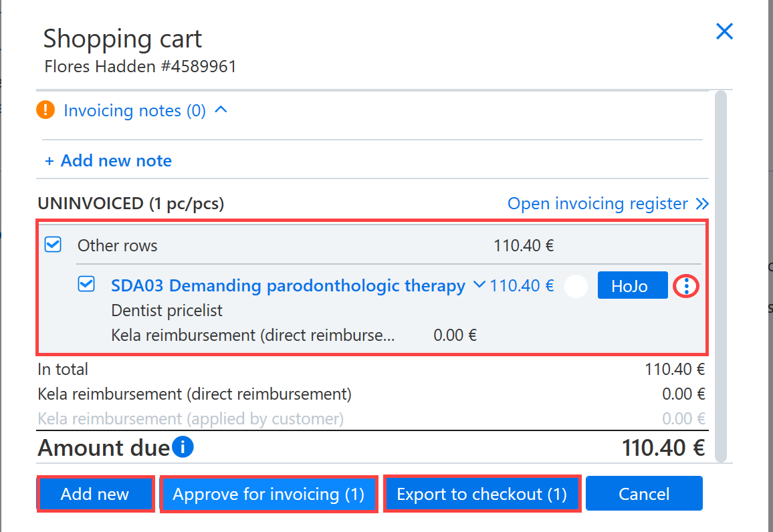773x532 pixels.
Task: Open the three-dot menu for SDA03 row
Action: (x=686, y=285)
